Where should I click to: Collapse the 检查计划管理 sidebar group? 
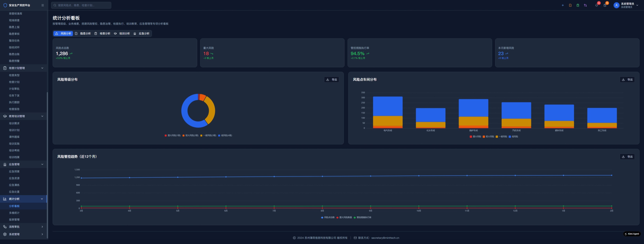click(x=42, y=68)
